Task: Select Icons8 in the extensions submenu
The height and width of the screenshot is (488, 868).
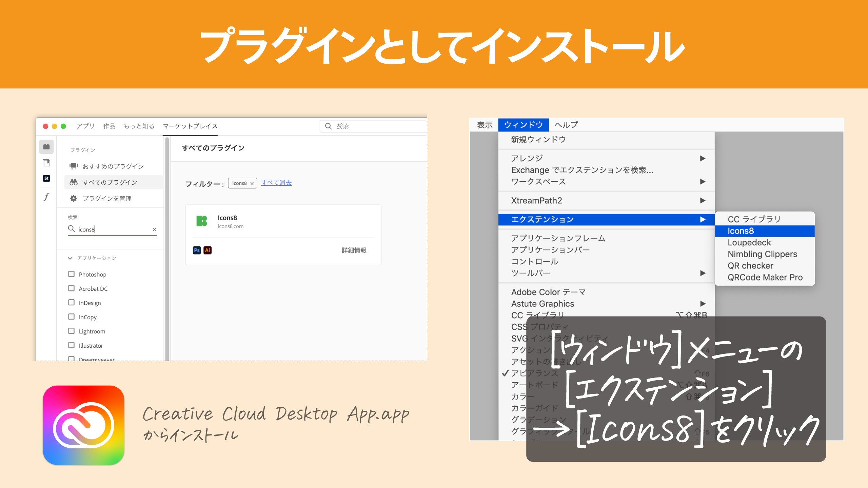Action: pyautogui.click(x=765, y=231)
